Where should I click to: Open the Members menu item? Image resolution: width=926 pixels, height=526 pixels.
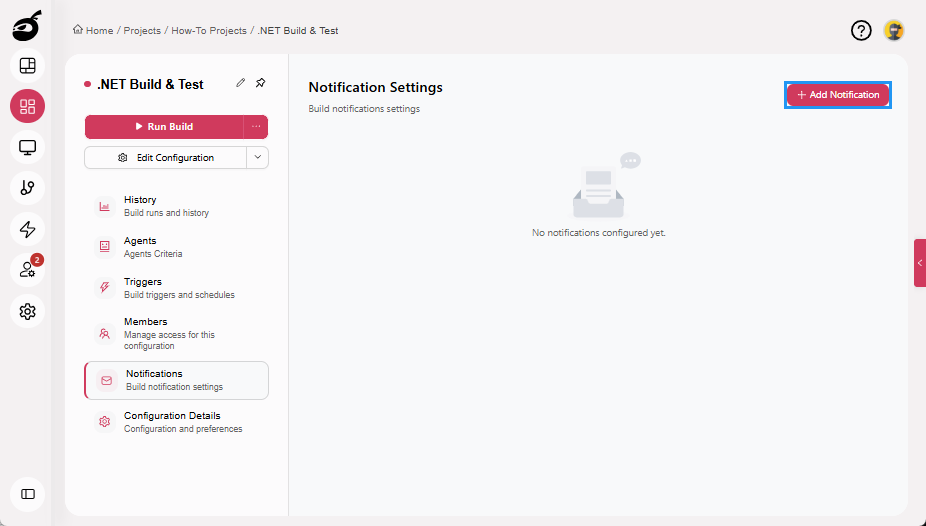coord(177,334)
